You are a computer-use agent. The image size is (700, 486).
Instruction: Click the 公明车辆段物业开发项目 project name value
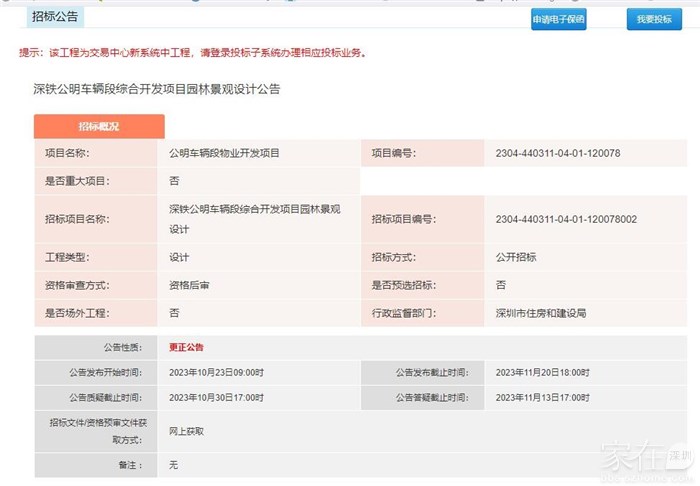point(224,153)
